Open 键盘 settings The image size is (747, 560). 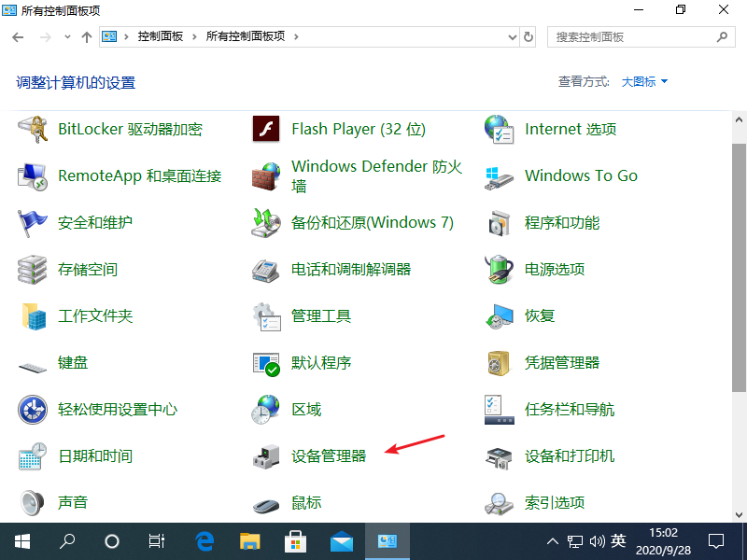[72, 363]
